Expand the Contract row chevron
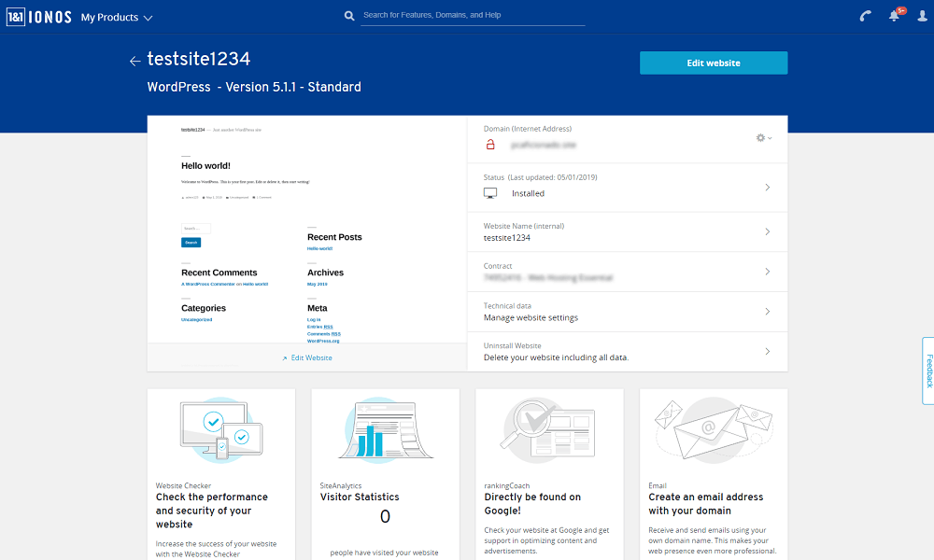Viewport: 934px width, 560px height. coord(767,272)
